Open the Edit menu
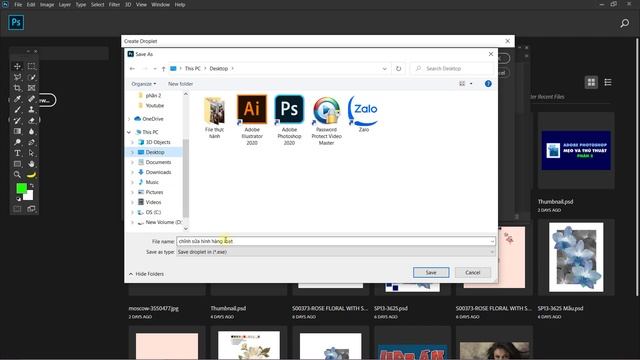Screen dimensions: 640x360 point(31,4)
